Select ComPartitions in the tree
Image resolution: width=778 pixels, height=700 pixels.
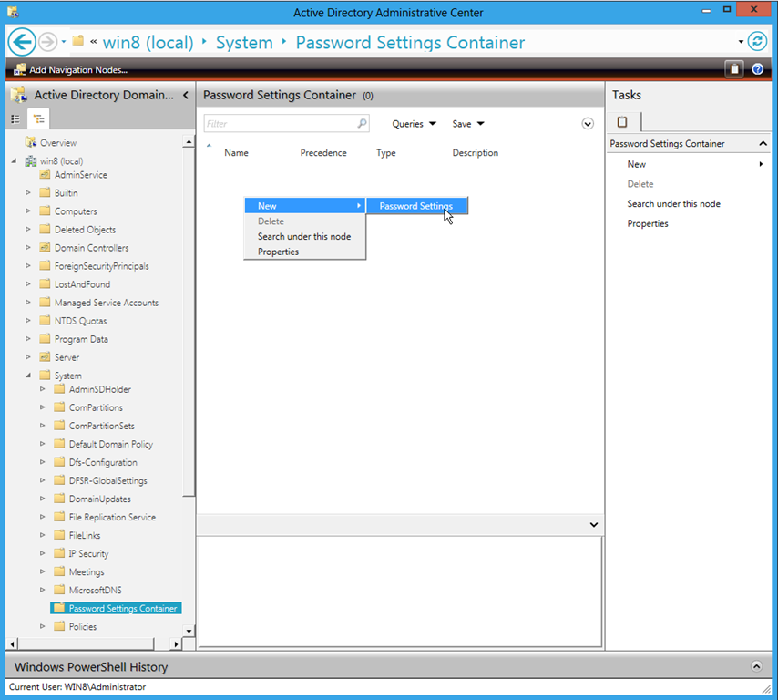(96, 407)
